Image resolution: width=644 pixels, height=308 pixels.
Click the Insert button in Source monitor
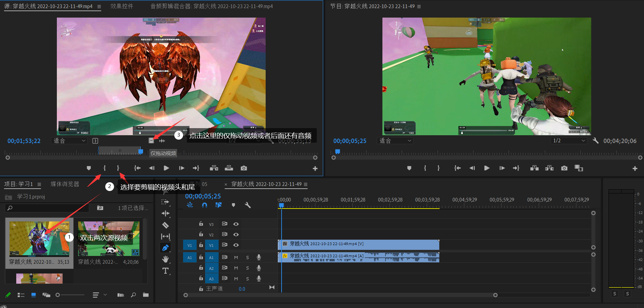click(x=214, y=168)
